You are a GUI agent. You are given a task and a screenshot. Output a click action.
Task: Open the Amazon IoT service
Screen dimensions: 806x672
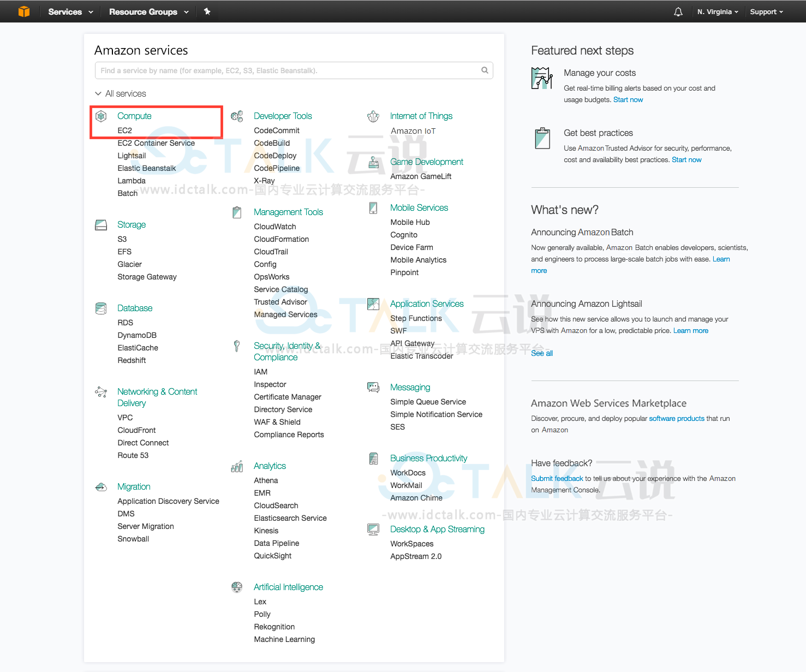pyautogui.click(x=413, y=131)
